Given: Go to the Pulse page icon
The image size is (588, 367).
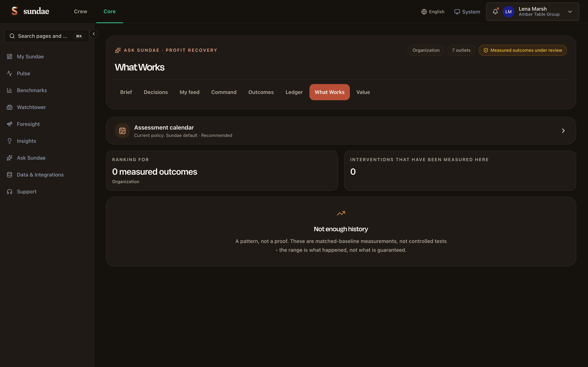Looking at the screenshot, I should (x=10, y=73).
